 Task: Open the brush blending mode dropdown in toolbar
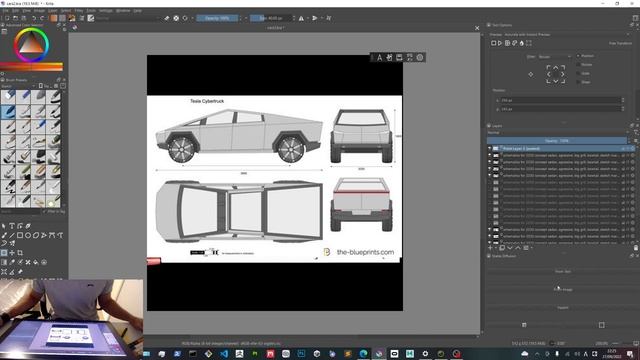click(x=127, y=18)
